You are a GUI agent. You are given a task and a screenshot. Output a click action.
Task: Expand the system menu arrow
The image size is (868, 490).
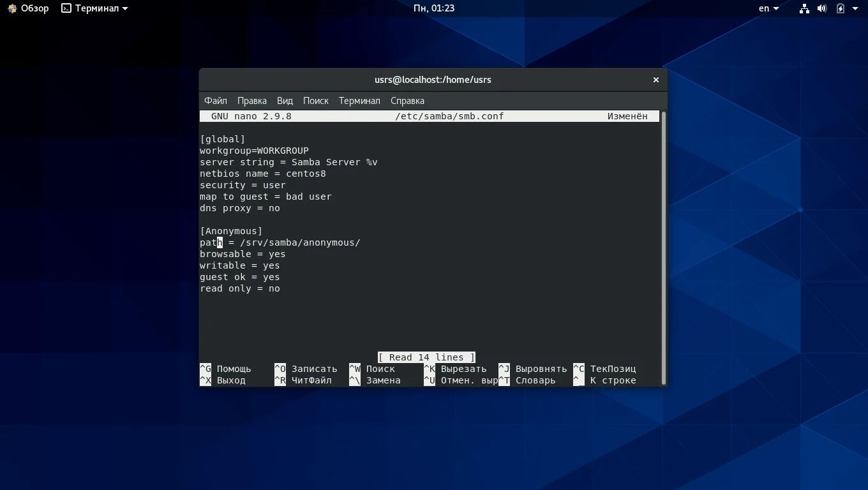pyautogui.click(x=855, y=8)
